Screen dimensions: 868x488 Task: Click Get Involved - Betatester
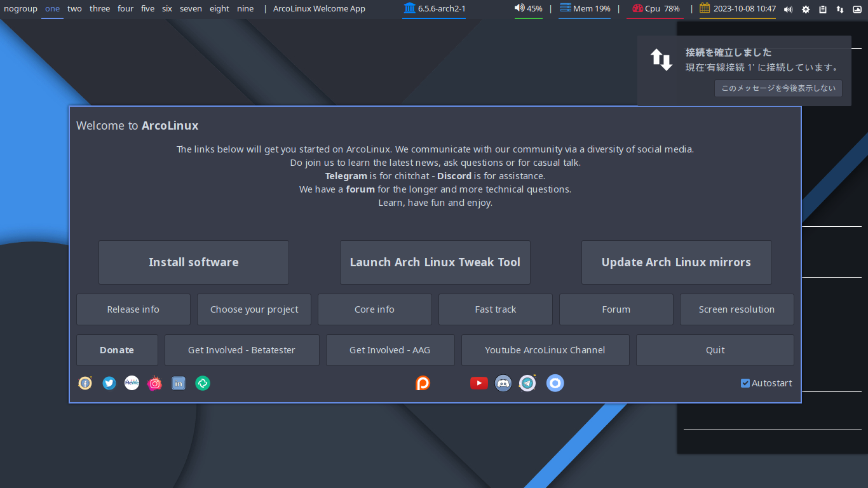(x=242, y=350)
